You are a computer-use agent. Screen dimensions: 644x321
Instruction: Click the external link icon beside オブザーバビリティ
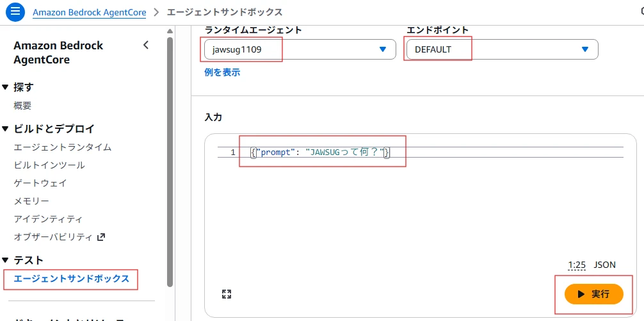coord(101,237)
